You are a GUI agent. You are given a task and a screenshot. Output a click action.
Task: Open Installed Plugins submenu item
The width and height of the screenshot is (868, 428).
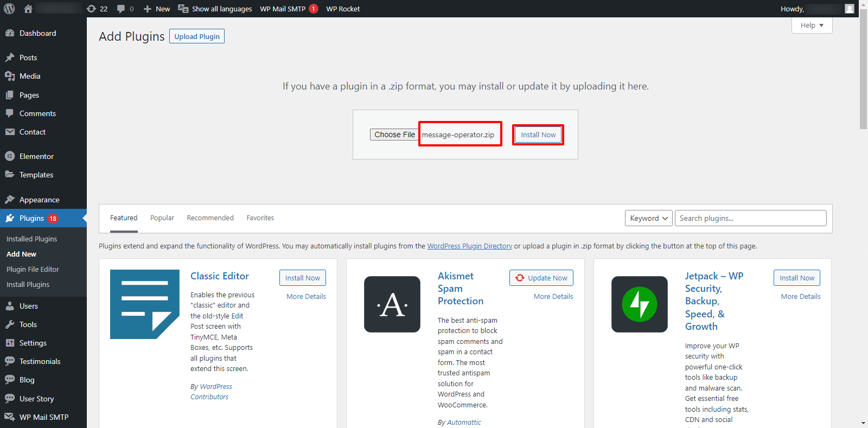tap(31, 239)
